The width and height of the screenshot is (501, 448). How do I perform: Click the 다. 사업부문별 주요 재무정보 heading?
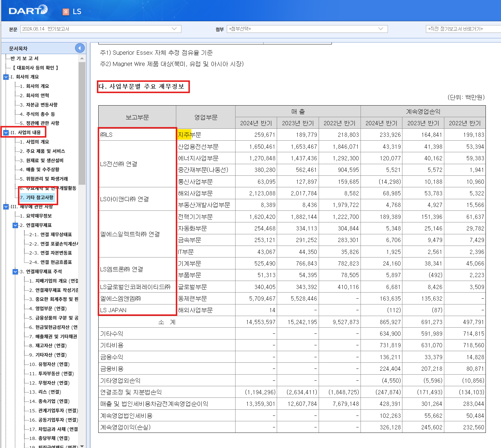141,87
